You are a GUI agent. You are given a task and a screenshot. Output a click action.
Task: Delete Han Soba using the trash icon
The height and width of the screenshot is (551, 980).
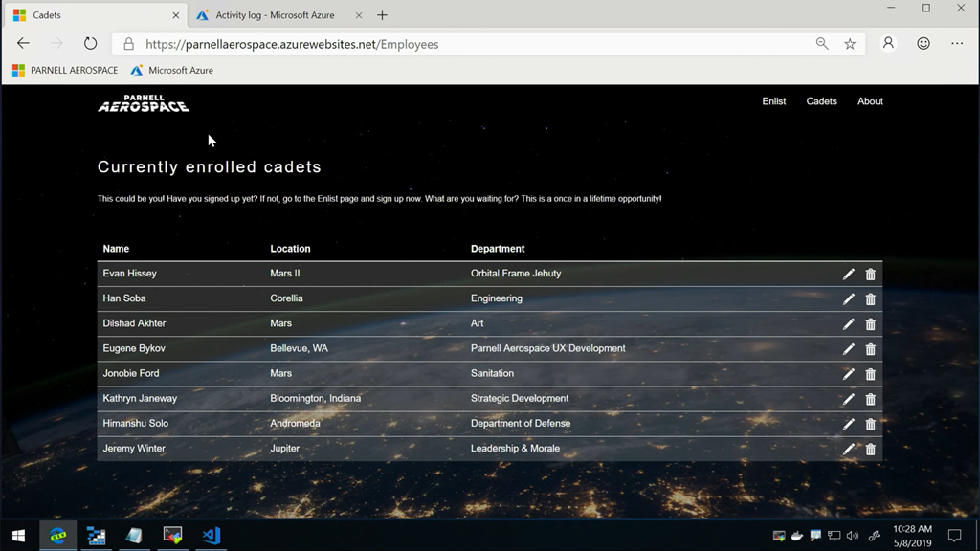(x=870, y=299)
